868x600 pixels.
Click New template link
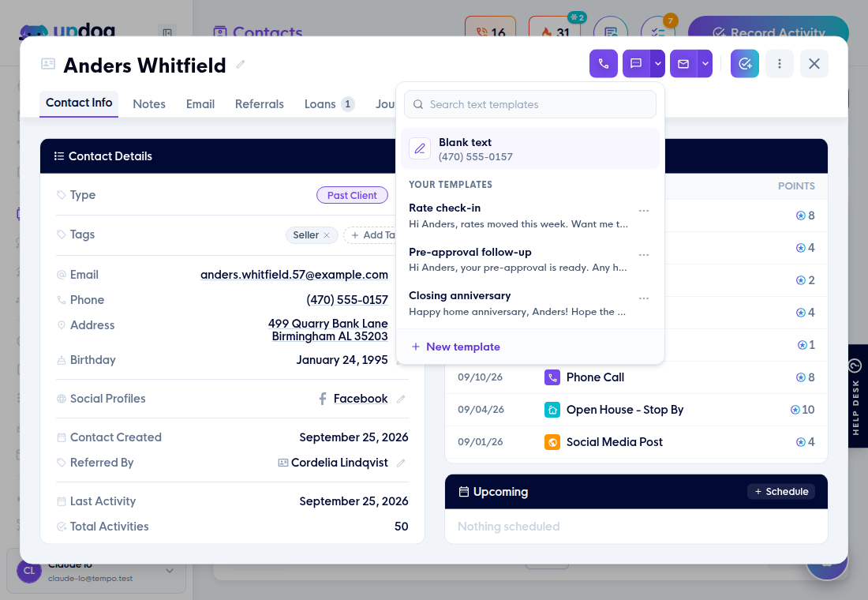pyautogui.click(x=455, y=347)
